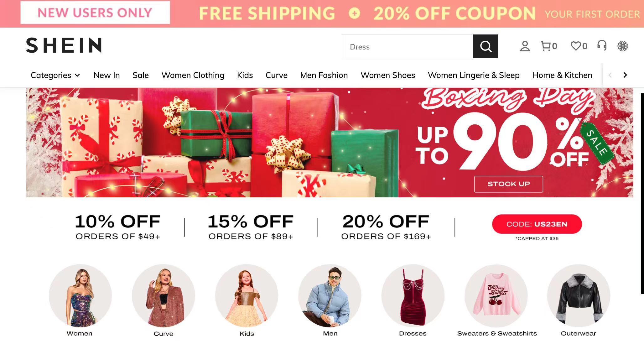644x344 pixels.
Task: Click the page's vertical scrollbar
Action: tap(642, 193)
